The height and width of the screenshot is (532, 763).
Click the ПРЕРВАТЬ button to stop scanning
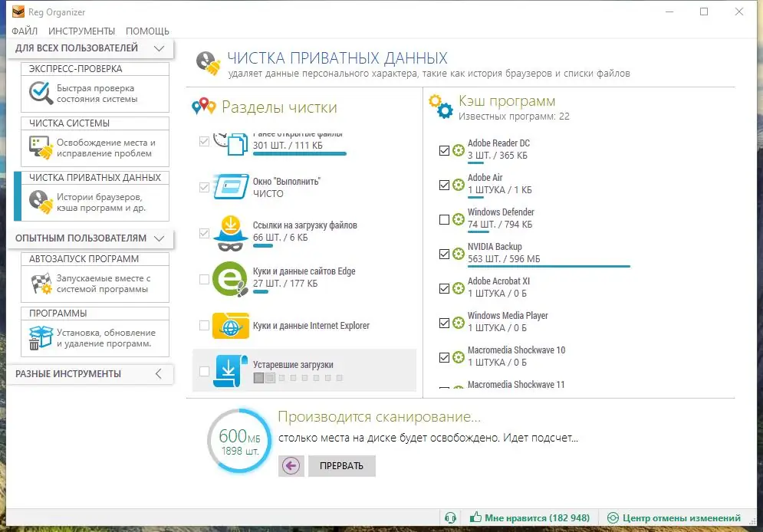tap(341, 465)
